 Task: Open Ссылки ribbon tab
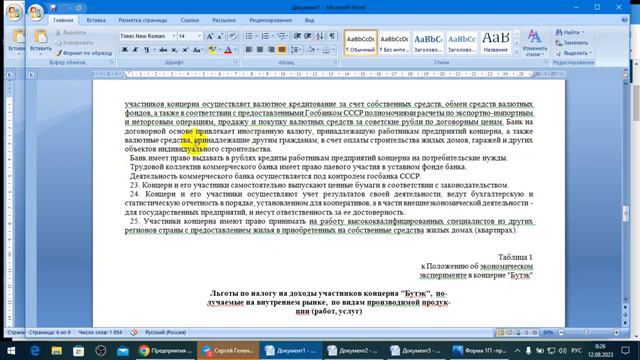(190, 20)
